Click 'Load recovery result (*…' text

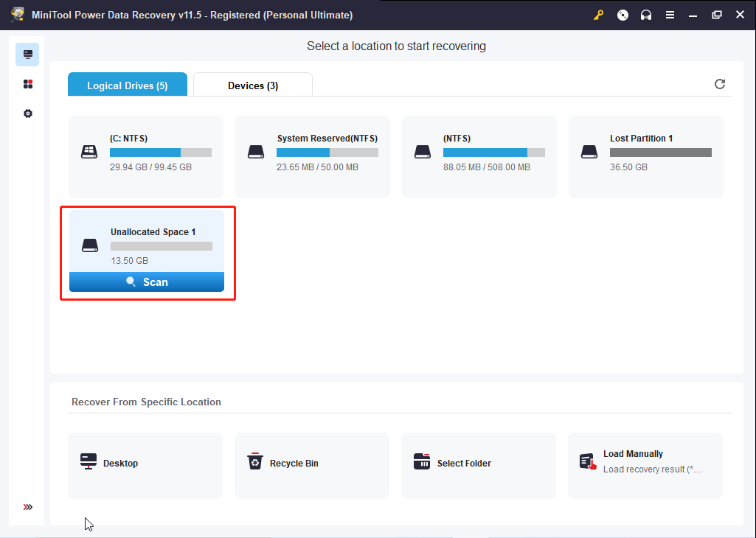coord(652,469)
